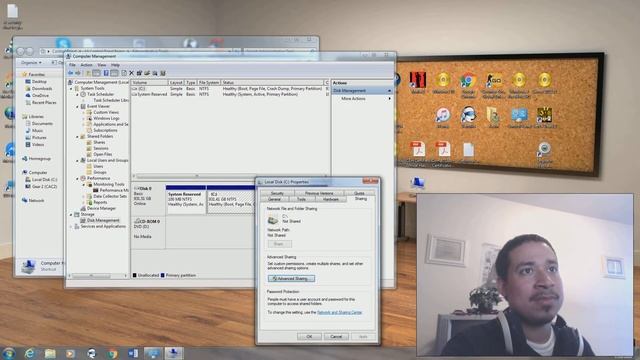Expand the More Actions submenu arrow

[389, 99]
